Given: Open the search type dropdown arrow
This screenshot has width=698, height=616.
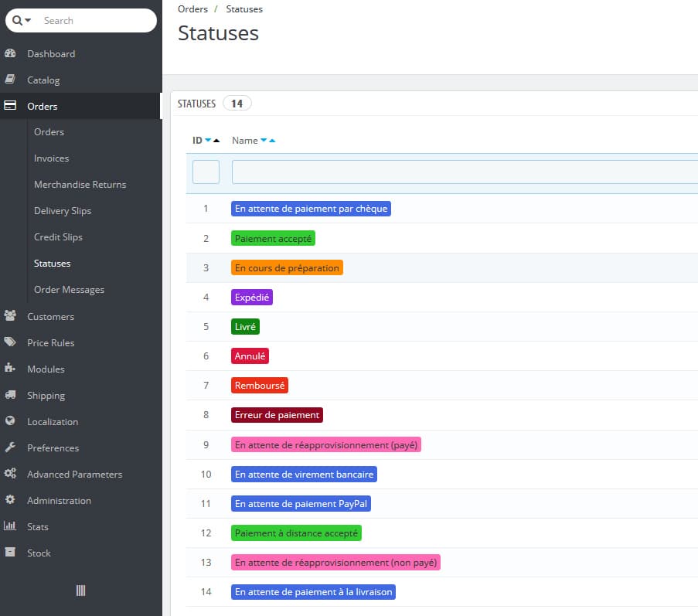Looking at the screenshot, I should (29, 21).
